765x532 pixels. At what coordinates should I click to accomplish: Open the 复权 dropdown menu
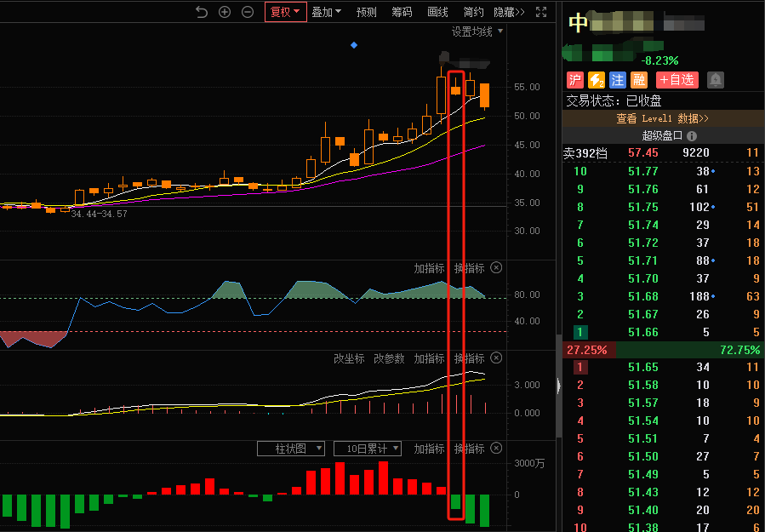click(285, 12)
